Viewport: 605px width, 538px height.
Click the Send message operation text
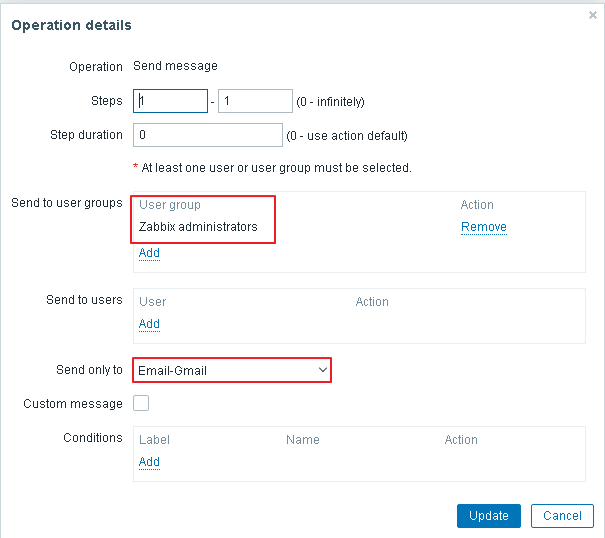click(176, 66)
